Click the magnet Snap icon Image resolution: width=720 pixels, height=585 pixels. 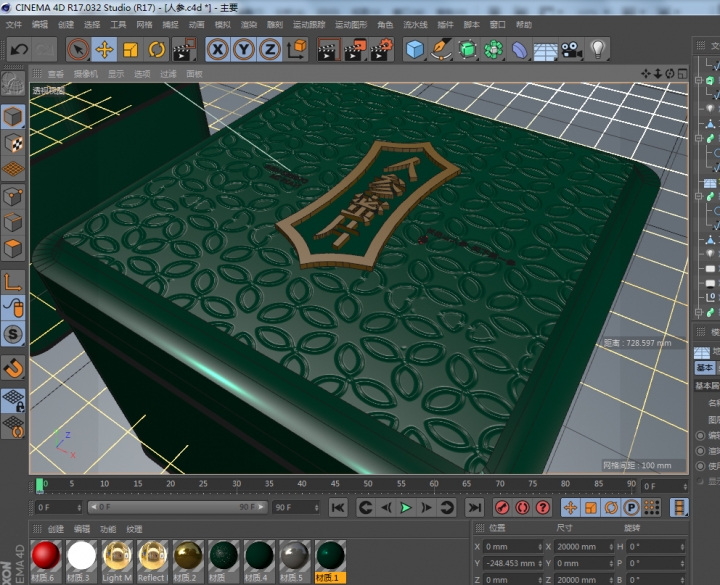(x=13, y=369)
